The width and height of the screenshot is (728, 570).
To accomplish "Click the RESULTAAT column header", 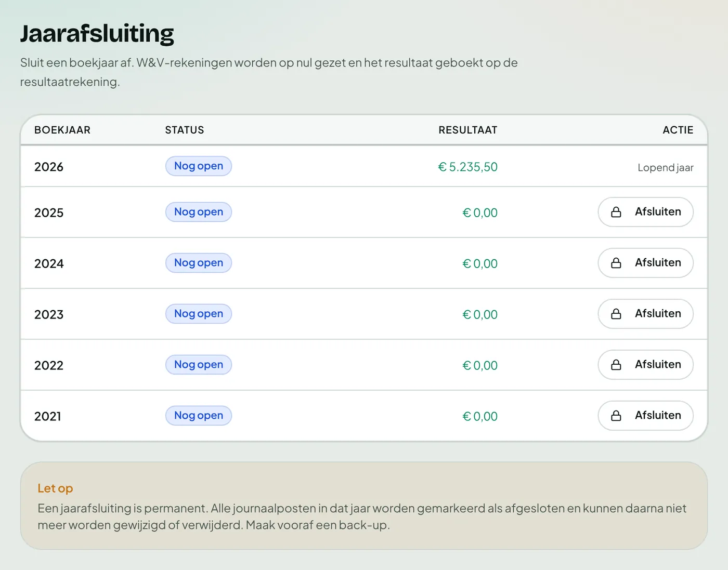I will click(468, 130).
